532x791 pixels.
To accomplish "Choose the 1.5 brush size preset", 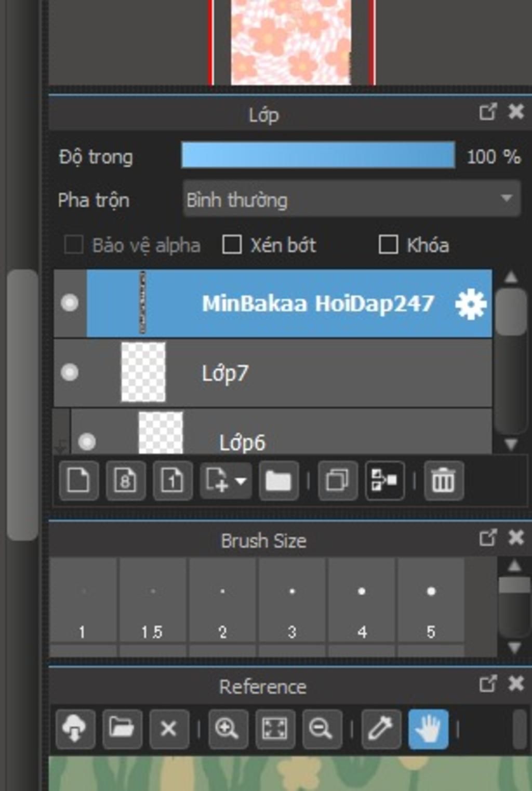I will (152, 600).
